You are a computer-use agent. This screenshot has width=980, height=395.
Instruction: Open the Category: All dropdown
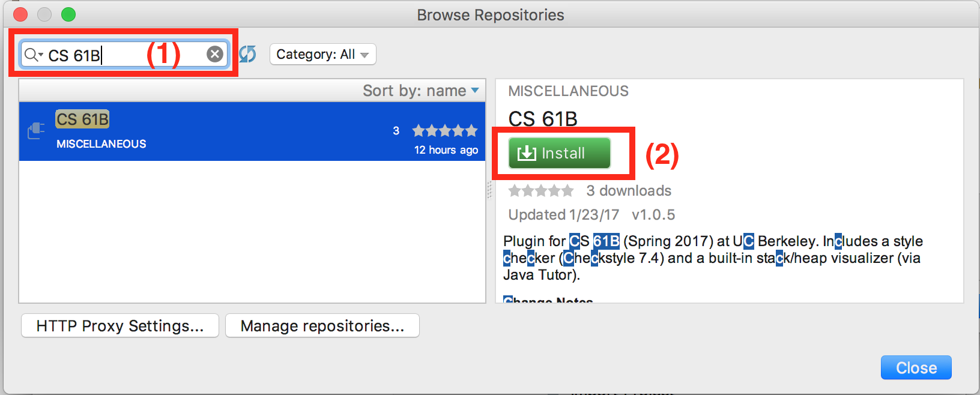click(x=322, y=54)
